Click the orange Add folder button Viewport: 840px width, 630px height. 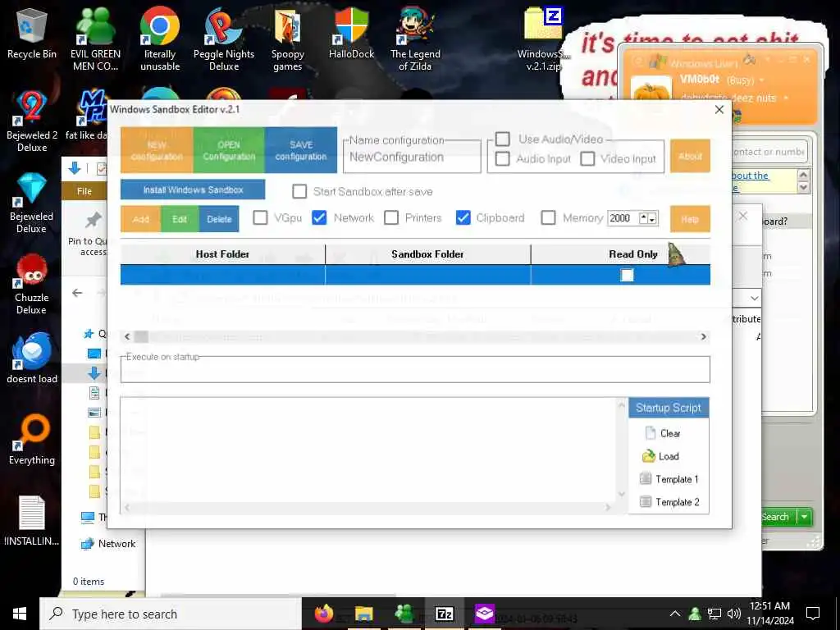point(141,219)
